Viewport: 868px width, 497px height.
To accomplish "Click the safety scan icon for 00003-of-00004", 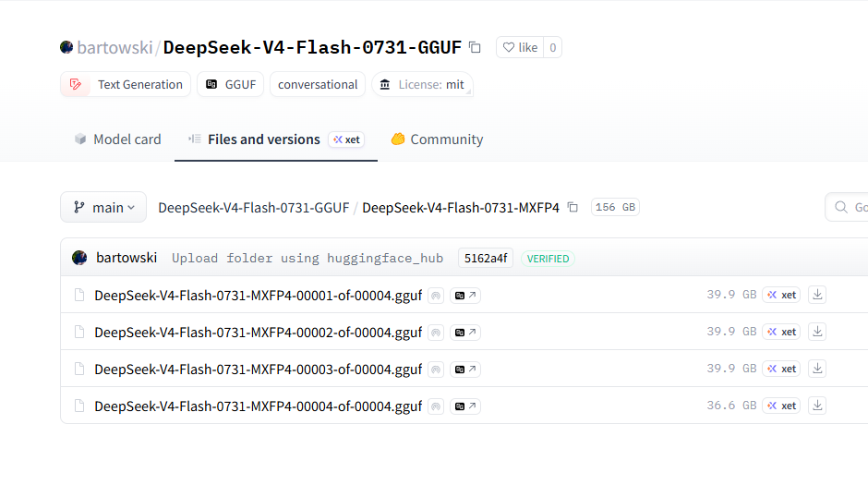I will point(436,370).
